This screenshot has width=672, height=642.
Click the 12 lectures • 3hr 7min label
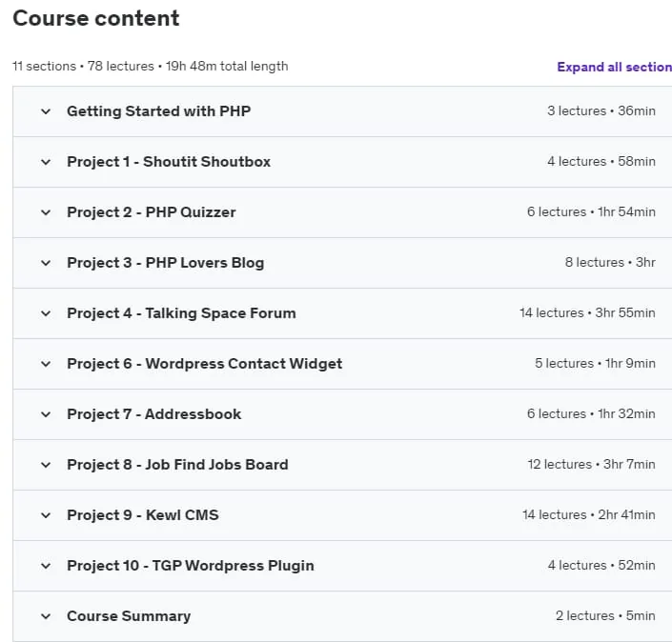click(x=591, y=464)
